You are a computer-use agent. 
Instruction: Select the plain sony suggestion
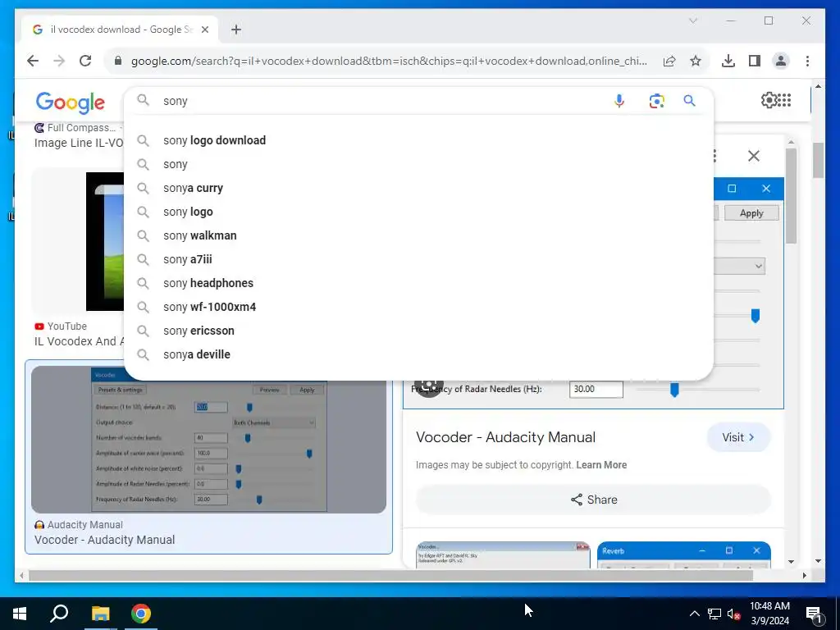point(418,164)
